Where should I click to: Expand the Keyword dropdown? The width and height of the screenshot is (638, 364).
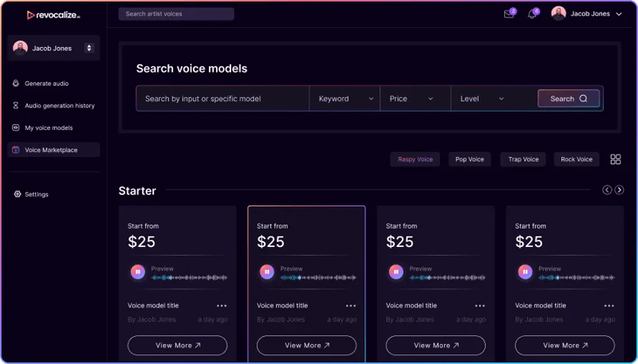pos(345,99)
